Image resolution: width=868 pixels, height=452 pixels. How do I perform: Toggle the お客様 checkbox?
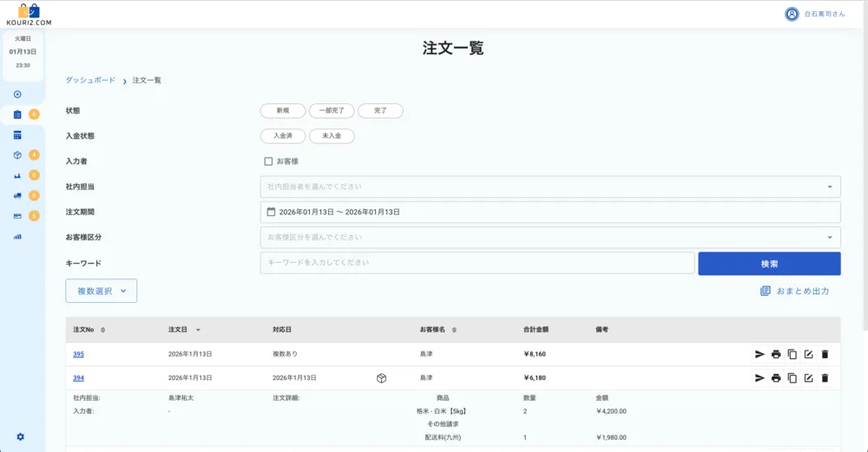(268, 161)
